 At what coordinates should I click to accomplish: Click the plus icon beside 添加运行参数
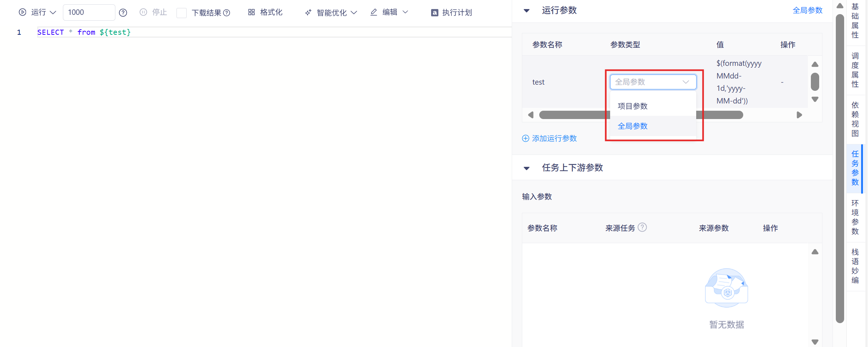coord(526,138)
